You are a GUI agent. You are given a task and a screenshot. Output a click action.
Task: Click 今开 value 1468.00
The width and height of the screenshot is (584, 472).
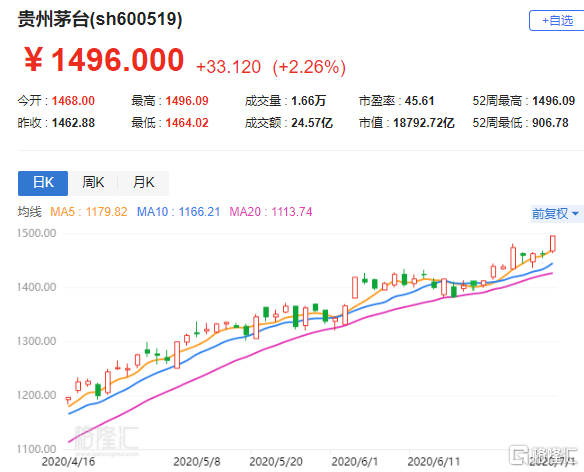click(73, 101)
